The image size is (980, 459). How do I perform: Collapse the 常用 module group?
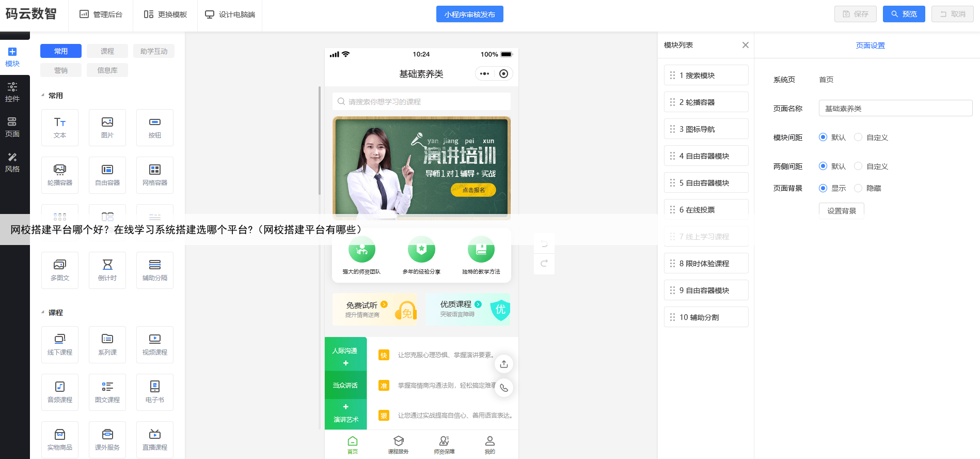[43, 96]
